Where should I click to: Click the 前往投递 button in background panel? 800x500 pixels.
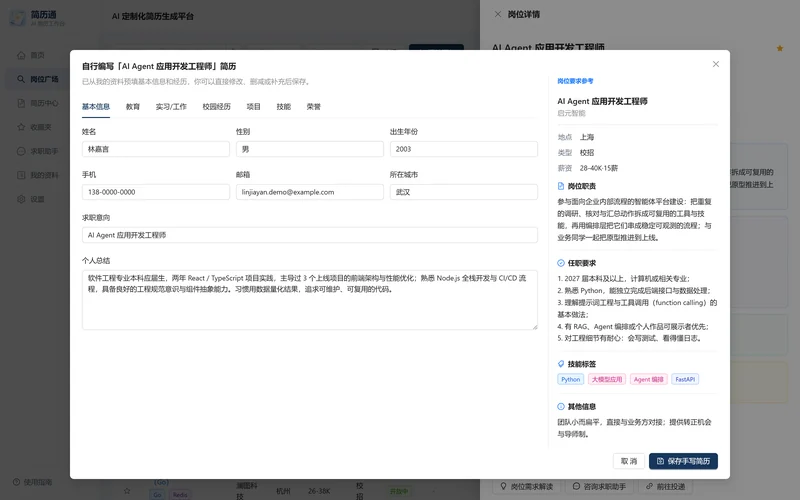(x=665, y=486)
